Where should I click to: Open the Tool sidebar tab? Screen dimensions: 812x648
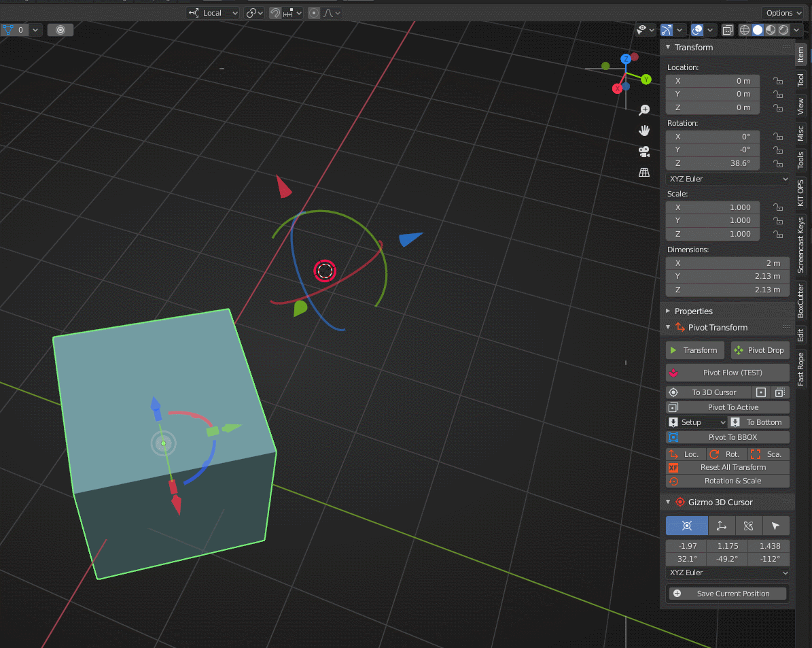(801, 80)
